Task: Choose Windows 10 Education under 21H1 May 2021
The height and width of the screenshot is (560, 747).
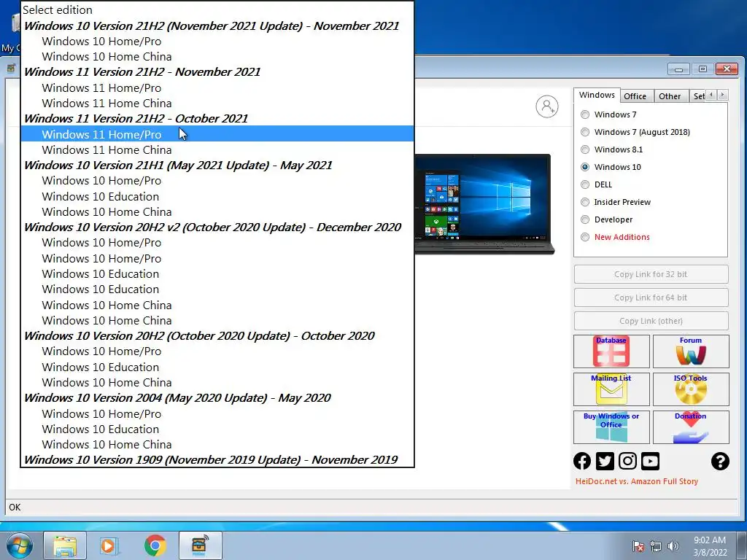Action: [217, 197]
